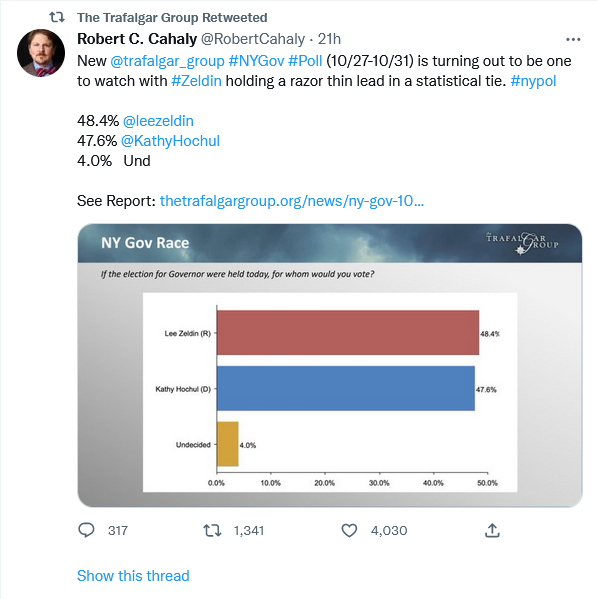The width and height of the screenshot is (598, 599).
Task: Open The Trafalgar Group Retweeted link
Action: click(x=172, y=18)
